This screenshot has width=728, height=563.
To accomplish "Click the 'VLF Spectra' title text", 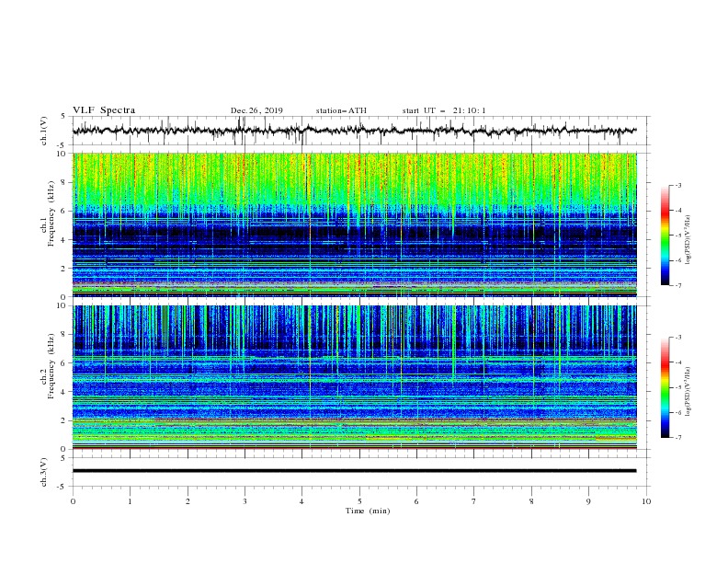I will coord(104,110).
